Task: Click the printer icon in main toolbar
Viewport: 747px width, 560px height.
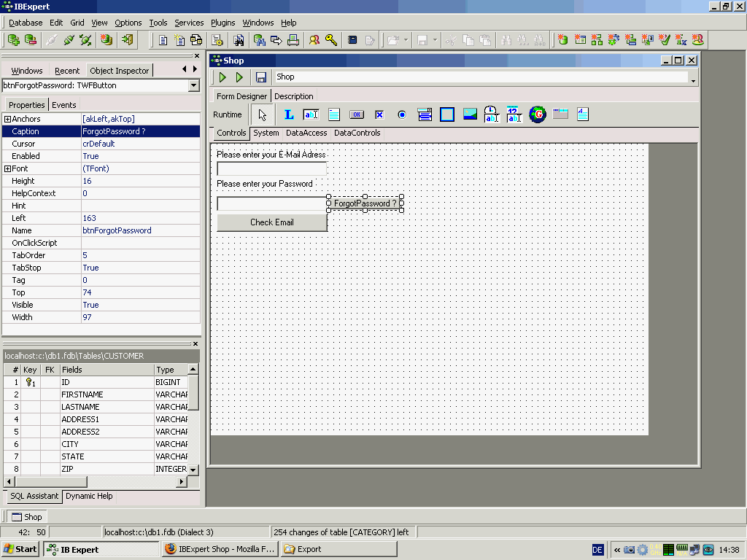Action: pos(293,41)
